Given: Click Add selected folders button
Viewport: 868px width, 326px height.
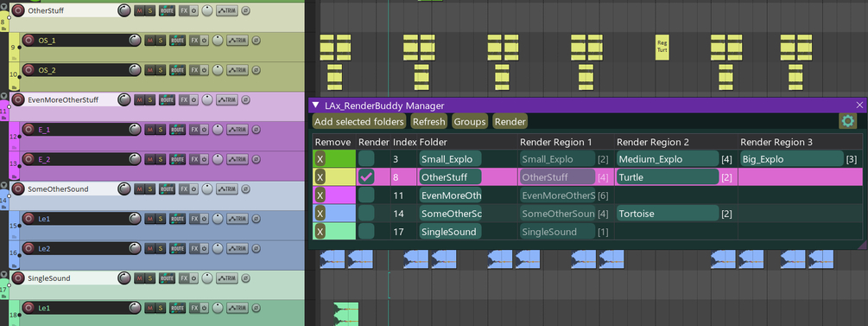Looking at the screenshot, I should pyautogui.click(x=359, y=121).
